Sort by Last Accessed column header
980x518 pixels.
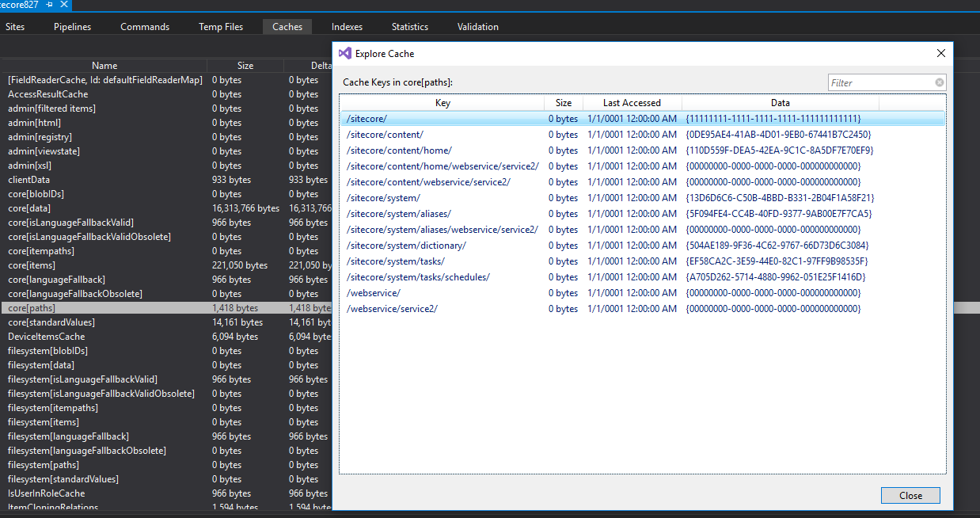[632, 103]
